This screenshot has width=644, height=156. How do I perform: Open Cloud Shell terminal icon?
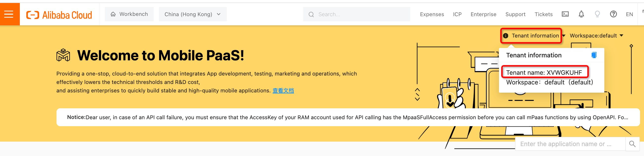565,14
